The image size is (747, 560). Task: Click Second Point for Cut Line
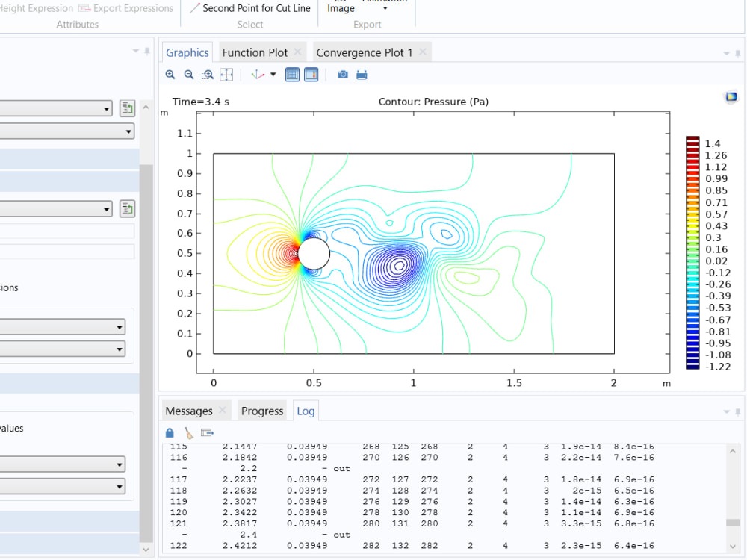pyautogui.click(x=249, y=8)
